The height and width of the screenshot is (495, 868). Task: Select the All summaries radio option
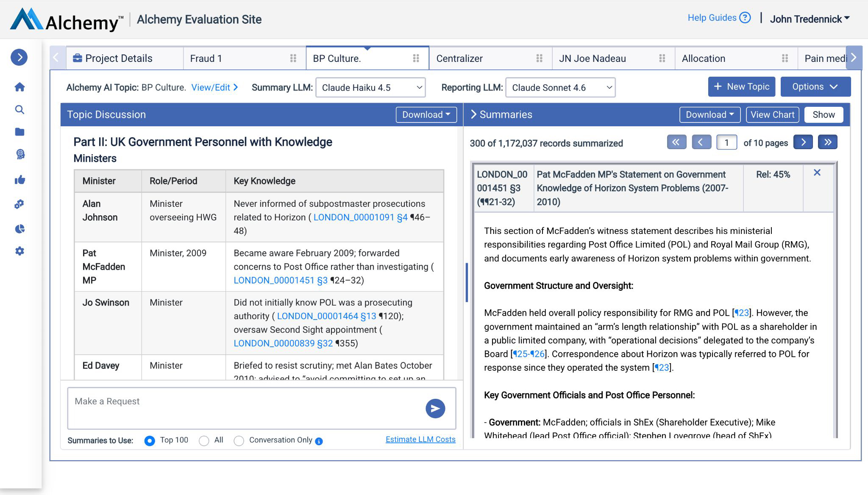tap(204, 441)
